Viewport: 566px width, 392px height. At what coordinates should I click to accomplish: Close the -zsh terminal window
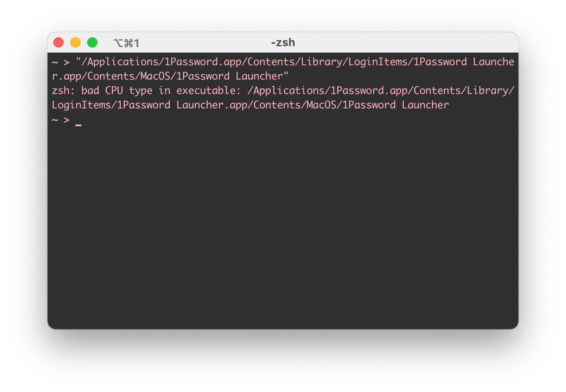(58, 42)
